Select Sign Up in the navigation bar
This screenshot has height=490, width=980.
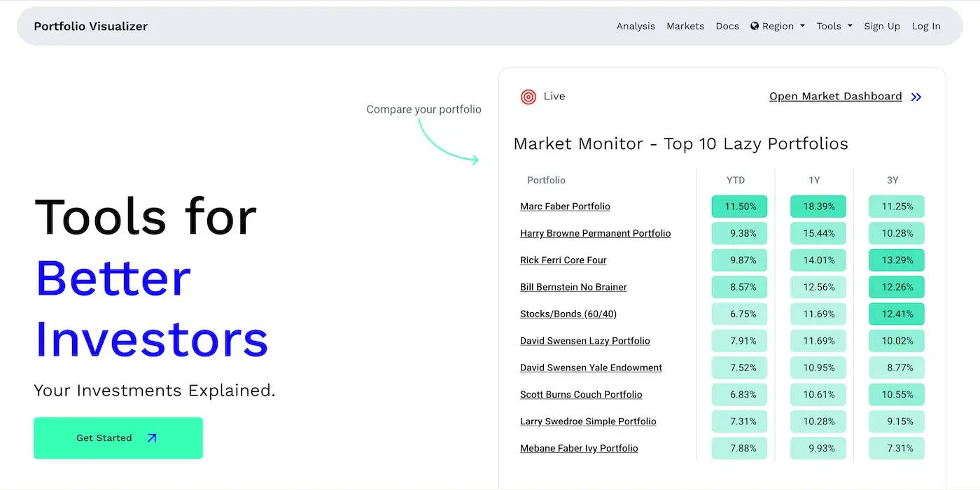tap(882, 26)
